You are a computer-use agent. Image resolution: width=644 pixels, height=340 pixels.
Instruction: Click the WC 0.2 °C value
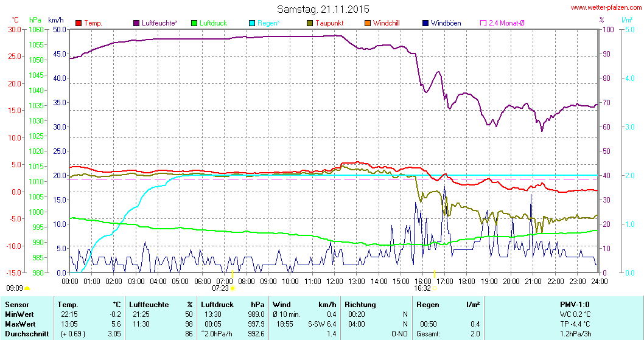[x=575, y=314]
